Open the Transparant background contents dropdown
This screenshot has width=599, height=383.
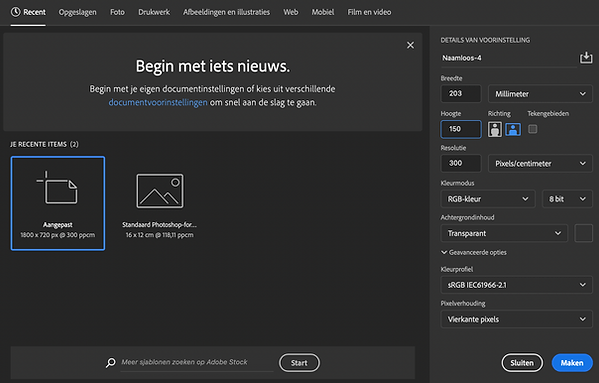coord(504,233)
